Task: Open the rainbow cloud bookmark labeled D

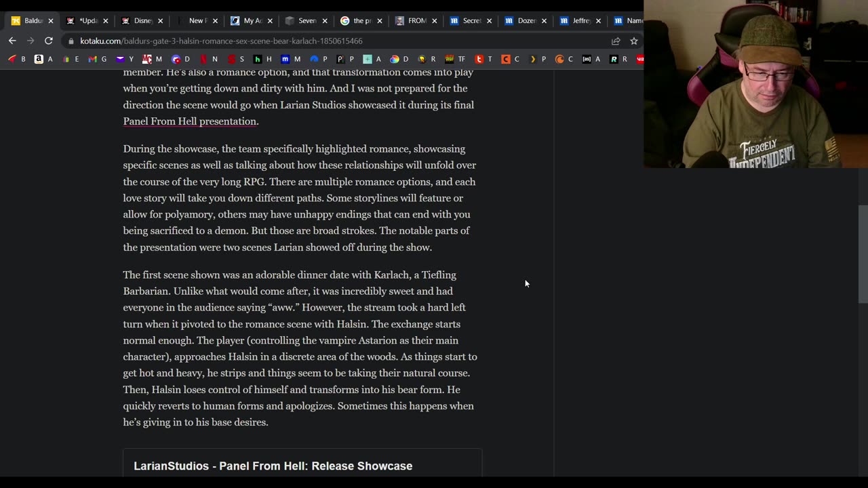Action: click(x=399, y=59)
